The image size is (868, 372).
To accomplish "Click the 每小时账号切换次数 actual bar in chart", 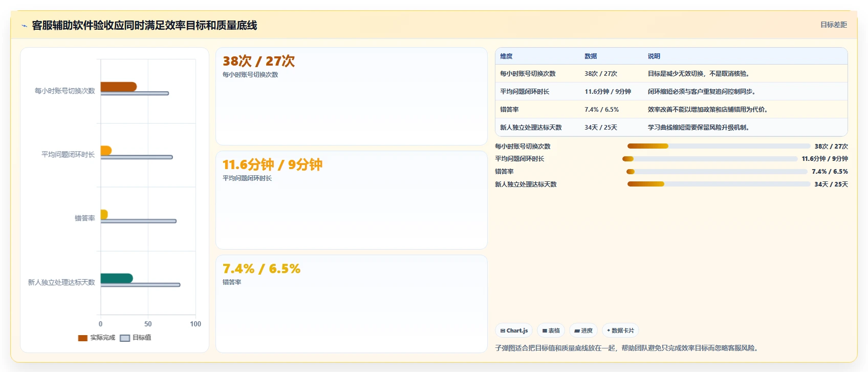I will 119,87.
